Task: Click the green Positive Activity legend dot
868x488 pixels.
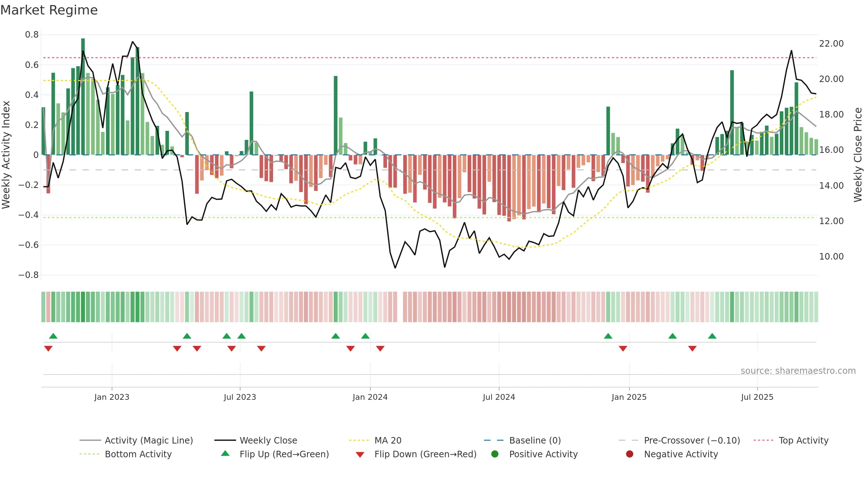Action: (495, 454)
